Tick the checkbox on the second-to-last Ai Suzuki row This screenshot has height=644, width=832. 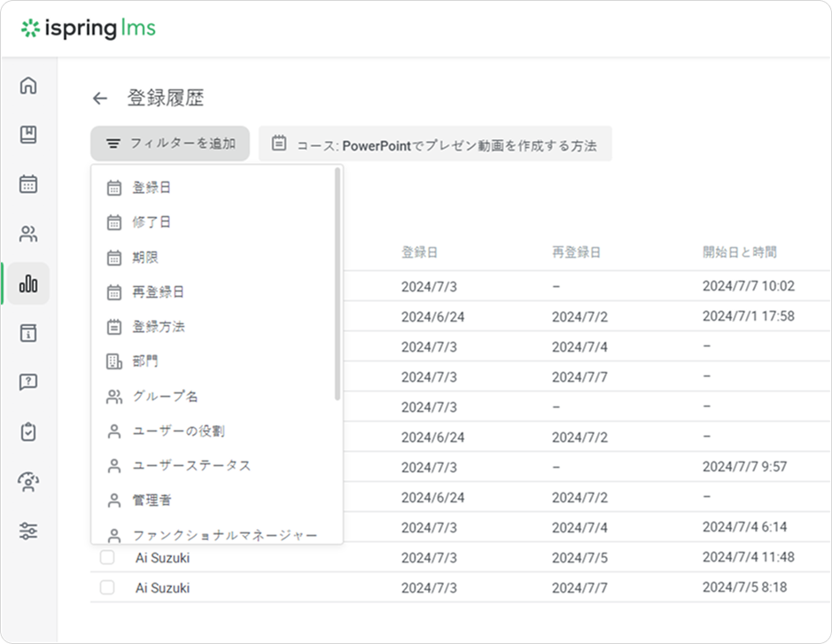pos(107,558)
